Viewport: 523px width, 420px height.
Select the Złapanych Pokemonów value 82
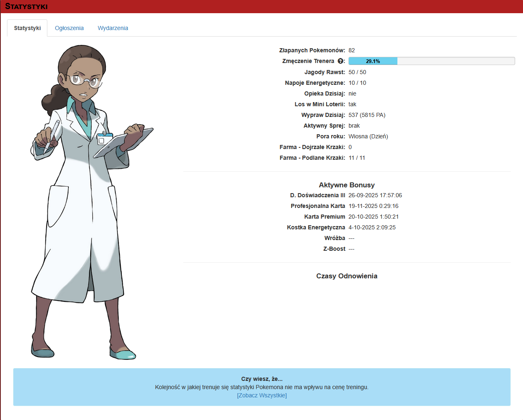(352, 50)
